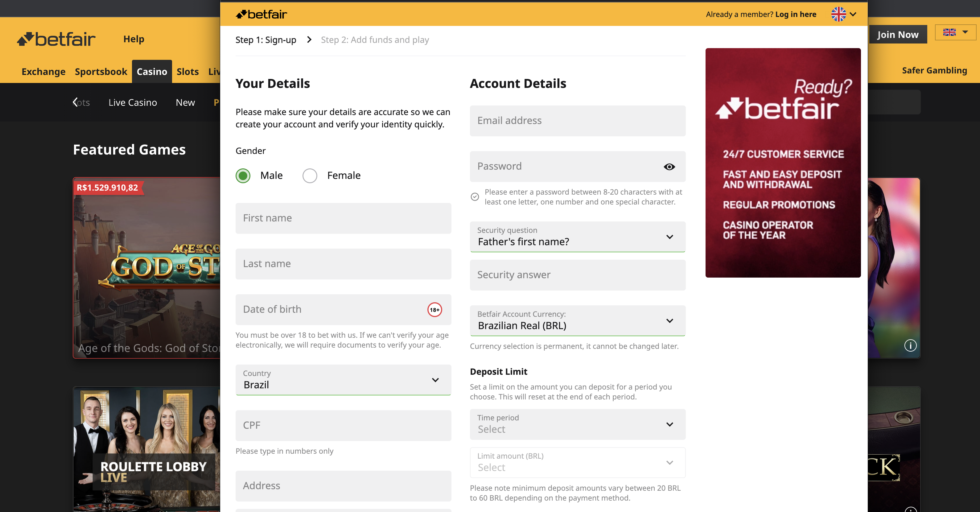
Task: Click the Betfair logo in signup header
Action: [x=261, y=14]
